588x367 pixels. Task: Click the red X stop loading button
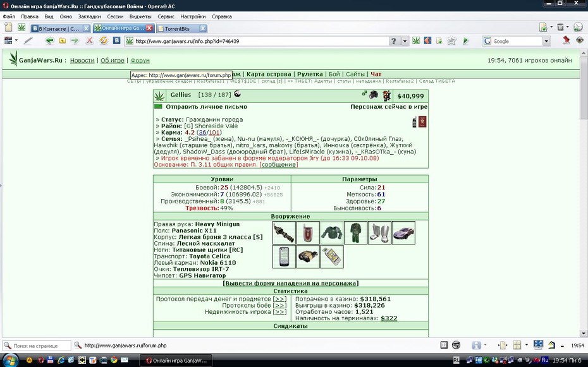pyautogui.click(x=89, y=41)
